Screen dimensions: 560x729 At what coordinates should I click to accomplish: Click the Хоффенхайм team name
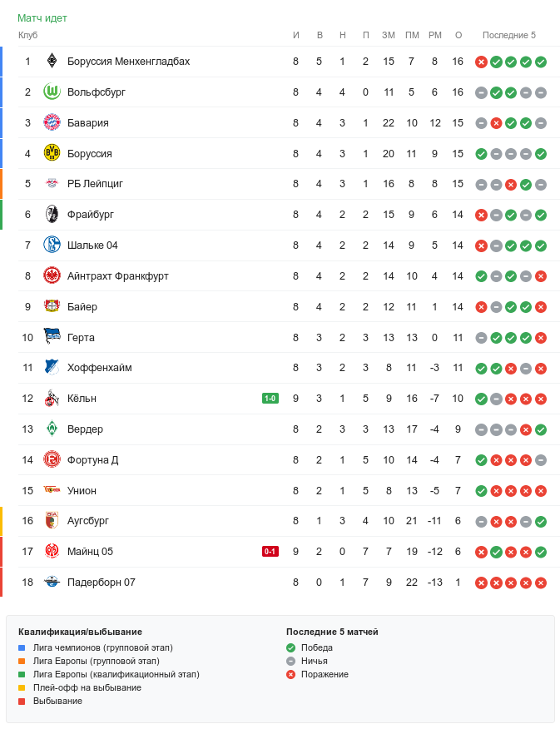coord(99,368)
